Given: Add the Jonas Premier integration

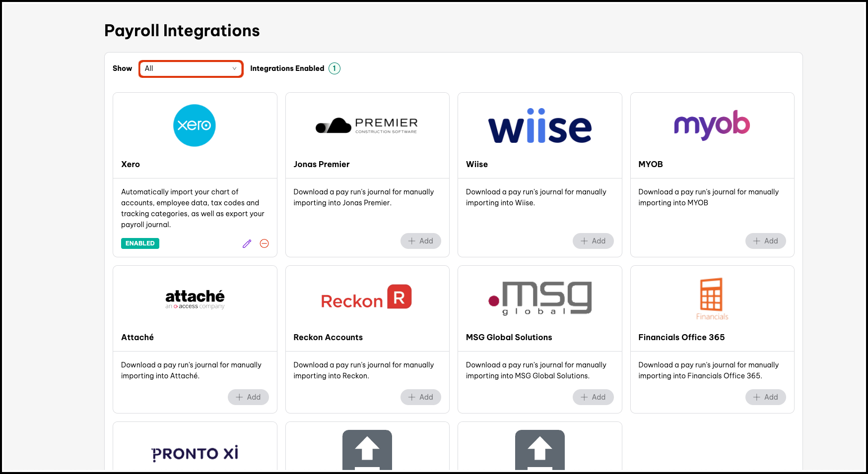Looking at the screenshot, I should pyautogui.click(x=420, y=241).
